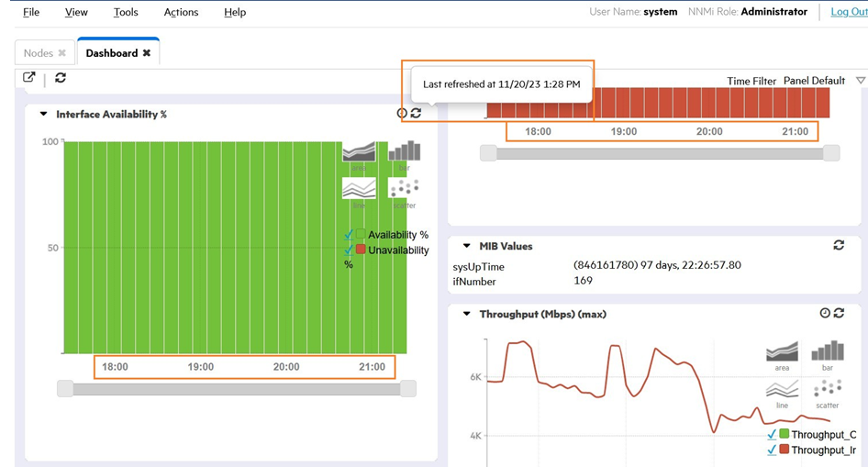Switch to the Nodes tab

pos(39,53)
